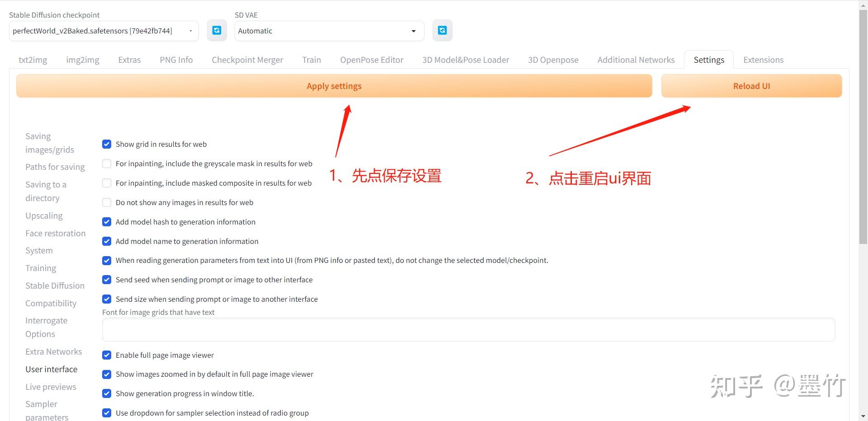
Task: Toggle do not change selected model/checkpoint option
Action: [107, 261]
